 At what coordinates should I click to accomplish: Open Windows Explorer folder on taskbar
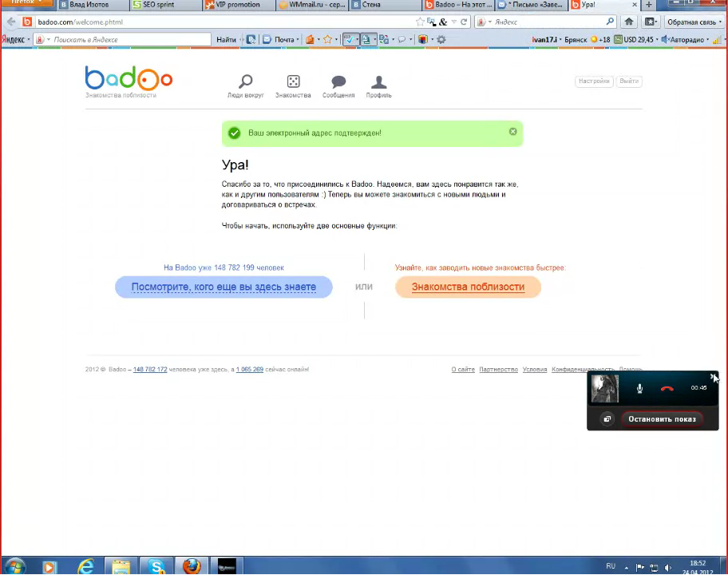click(x=121, y=566)
